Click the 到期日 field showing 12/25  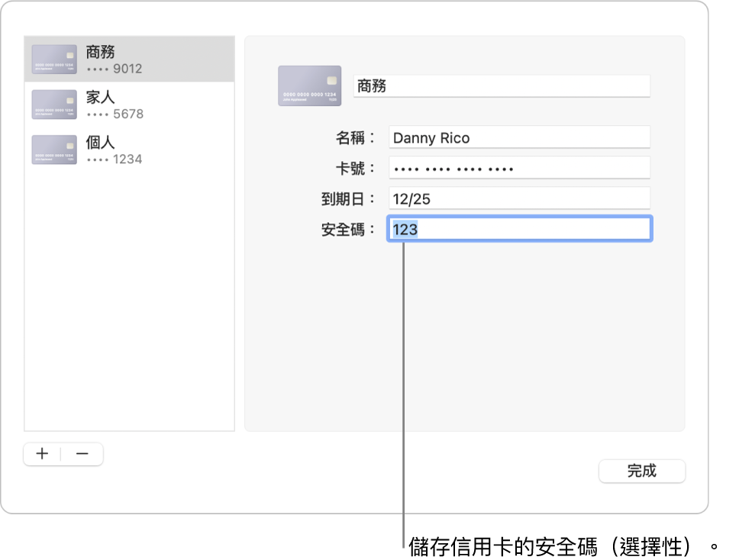[519, 198]
